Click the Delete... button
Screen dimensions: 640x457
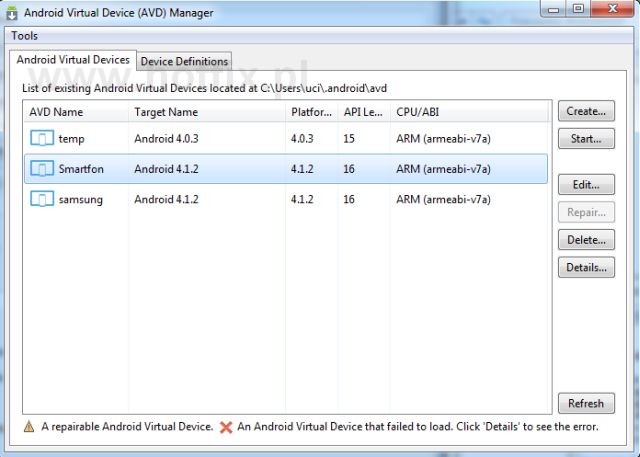[586, 240]
